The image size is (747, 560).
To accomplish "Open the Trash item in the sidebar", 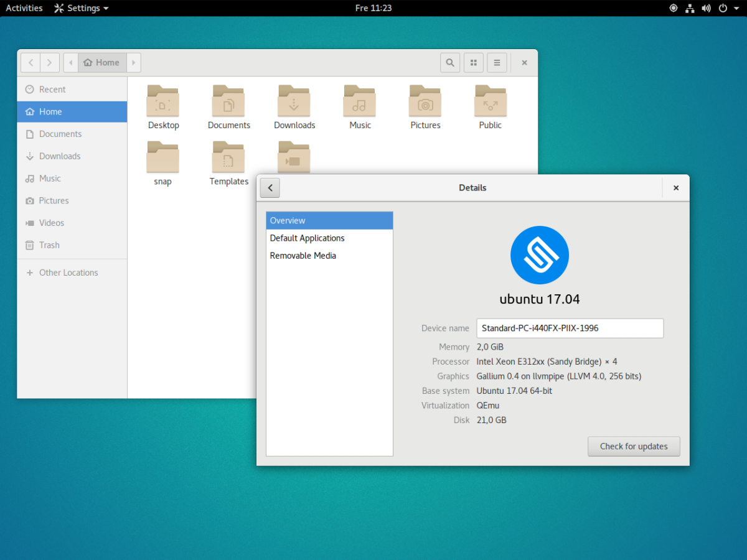I will tap(49, 245).
